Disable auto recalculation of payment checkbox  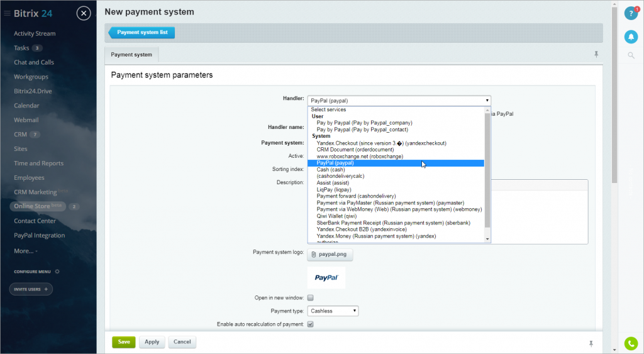point(311,324)
